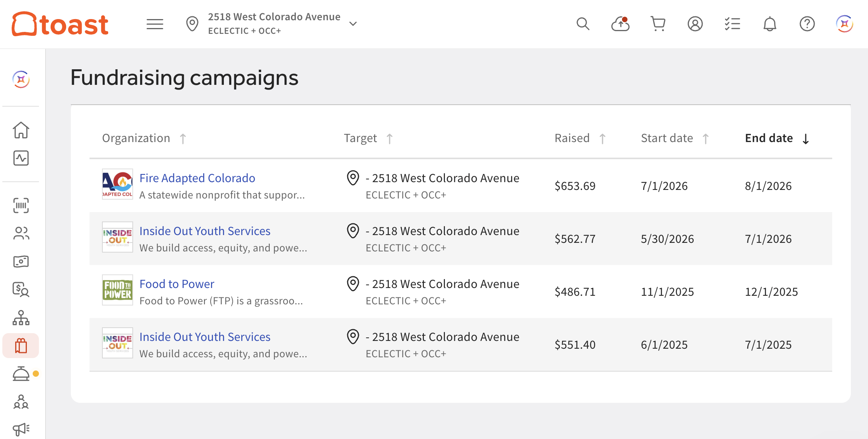The width and height of the screenshot is (868, 439).
Task: Open the shopping cart
Action: point(658,24)
